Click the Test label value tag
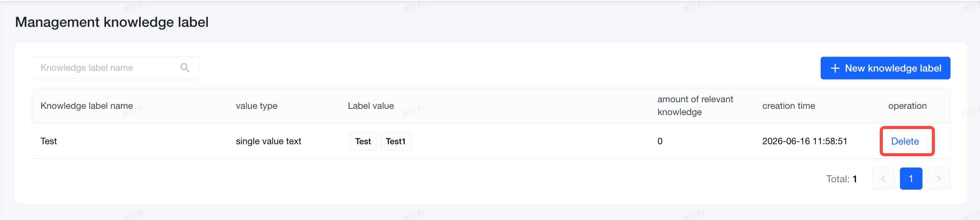Screen dimensions: 980x220 [x=363, y=141]
